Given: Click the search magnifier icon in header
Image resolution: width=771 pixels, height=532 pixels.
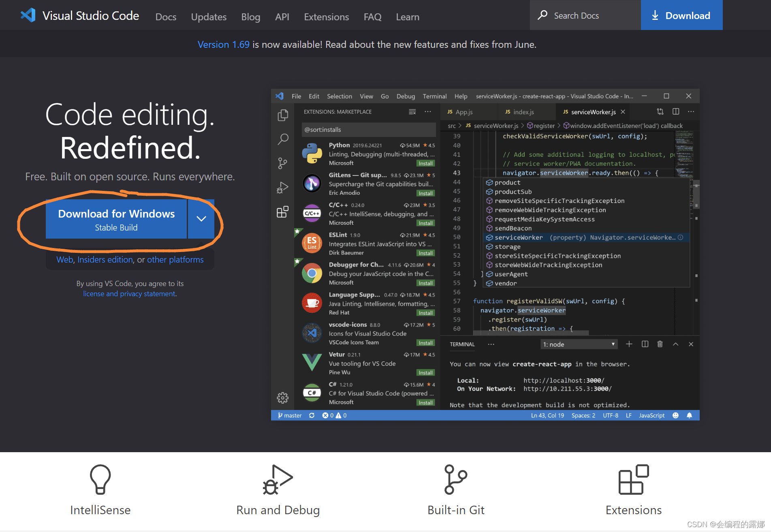Looking at the screenshot, I should [542, 15].
